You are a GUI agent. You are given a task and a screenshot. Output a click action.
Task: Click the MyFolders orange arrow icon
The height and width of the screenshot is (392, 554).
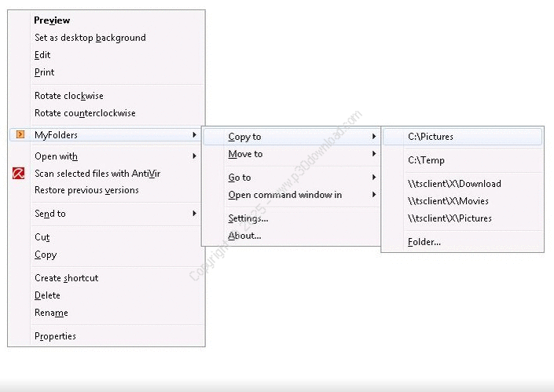click(x=20, y=135)
